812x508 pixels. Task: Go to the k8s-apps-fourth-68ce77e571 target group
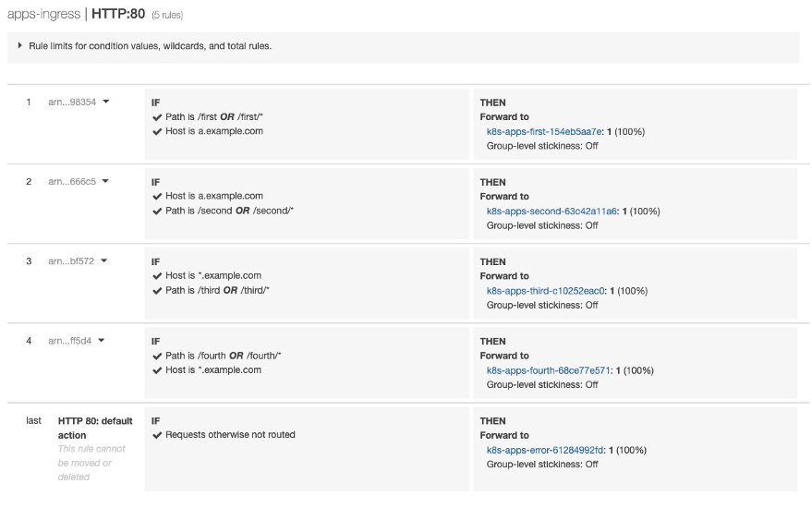click(x=549, y=370)
